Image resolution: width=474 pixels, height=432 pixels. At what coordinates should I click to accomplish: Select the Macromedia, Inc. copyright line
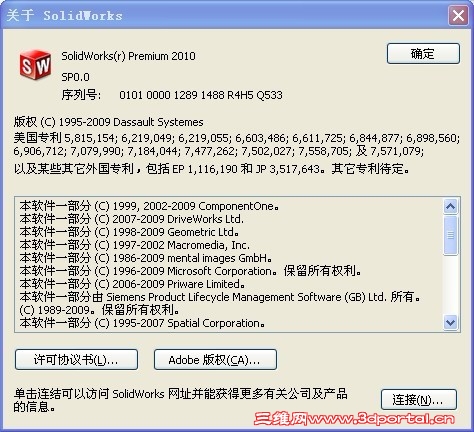click(x=134, y=245)
